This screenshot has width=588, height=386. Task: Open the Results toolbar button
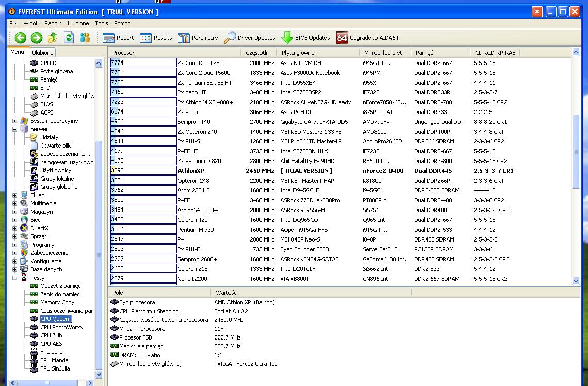156,38
